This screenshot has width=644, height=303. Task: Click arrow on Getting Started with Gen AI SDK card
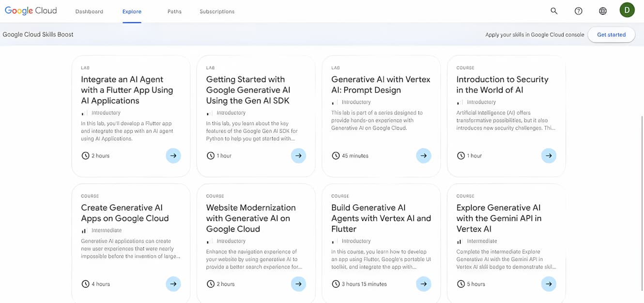click(x=298, y=156)
